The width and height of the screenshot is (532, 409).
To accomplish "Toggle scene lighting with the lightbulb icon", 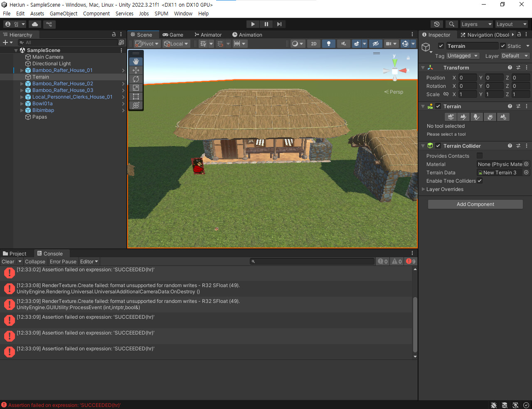I will [x=329, y=44].
